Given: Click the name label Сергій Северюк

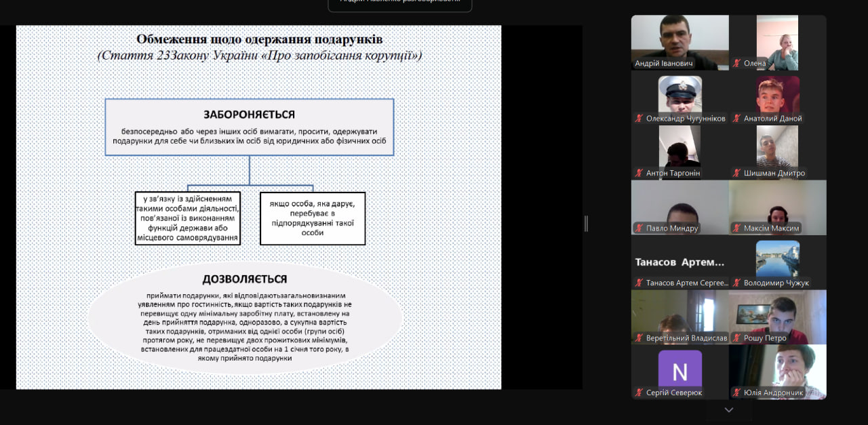Looking at the screenshot, I should (674, 393).
